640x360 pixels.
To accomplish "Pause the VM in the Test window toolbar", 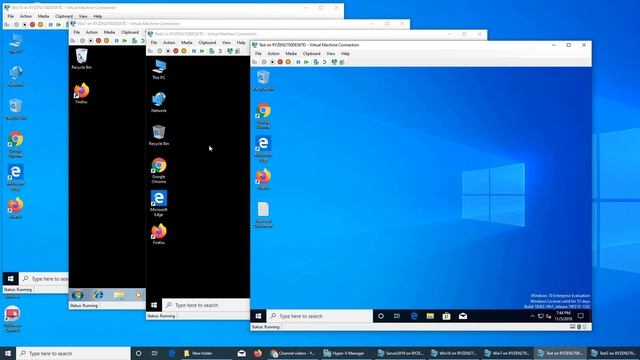I will click(298, 62).
